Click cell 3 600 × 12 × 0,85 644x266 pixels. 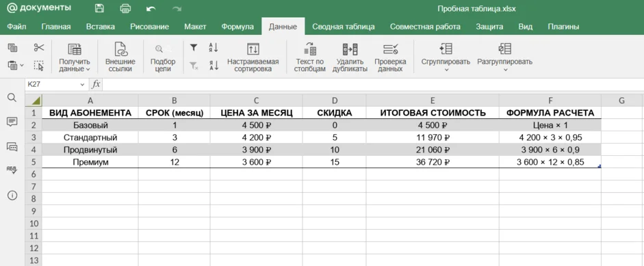550,162
